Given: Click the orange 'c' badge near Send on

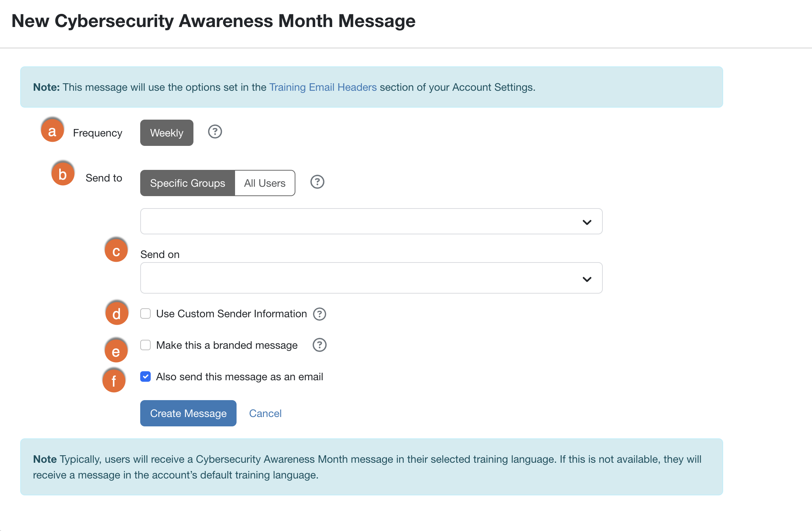Looking at the screenshot, I should click(116, 250).
